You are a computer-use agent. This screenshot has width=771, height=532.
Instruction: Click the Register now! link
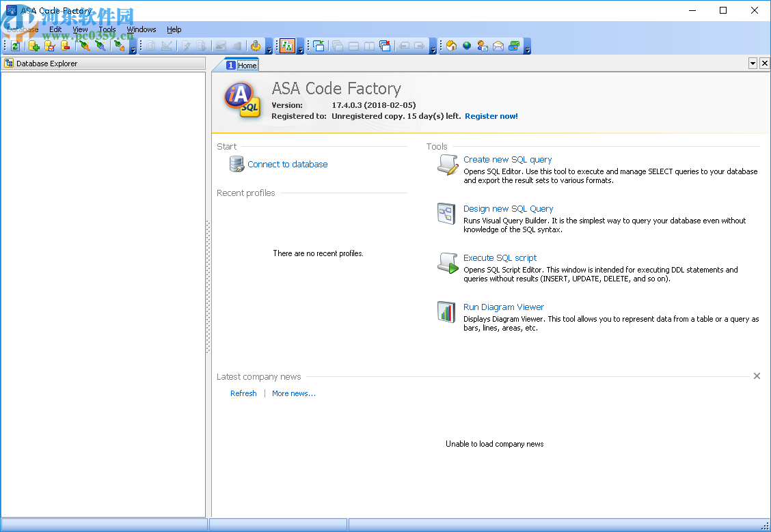tap(491, 116)
